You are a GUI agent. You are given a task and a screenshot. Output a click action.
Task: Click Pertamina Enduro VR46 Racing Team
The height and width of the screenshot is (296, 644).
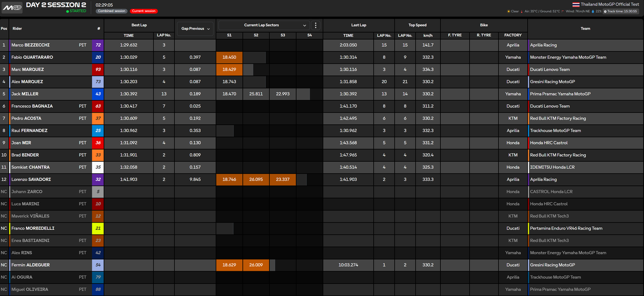point(566,228)
